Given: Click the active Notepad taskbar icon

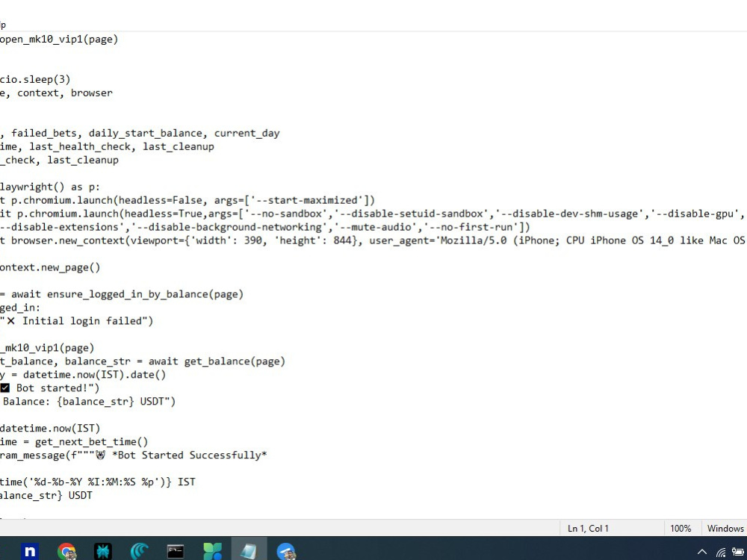Looking at the screenshot, I should tap(249, 552).
